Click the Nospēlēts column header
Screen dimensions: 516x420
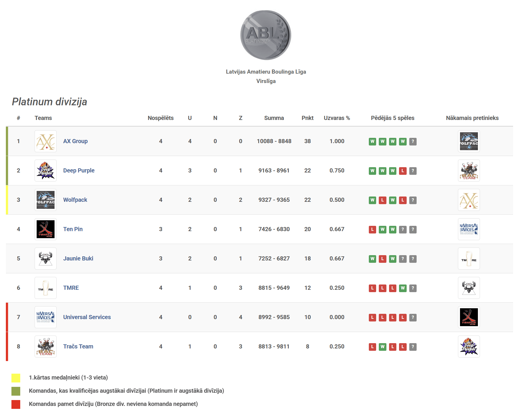(161, 118)
